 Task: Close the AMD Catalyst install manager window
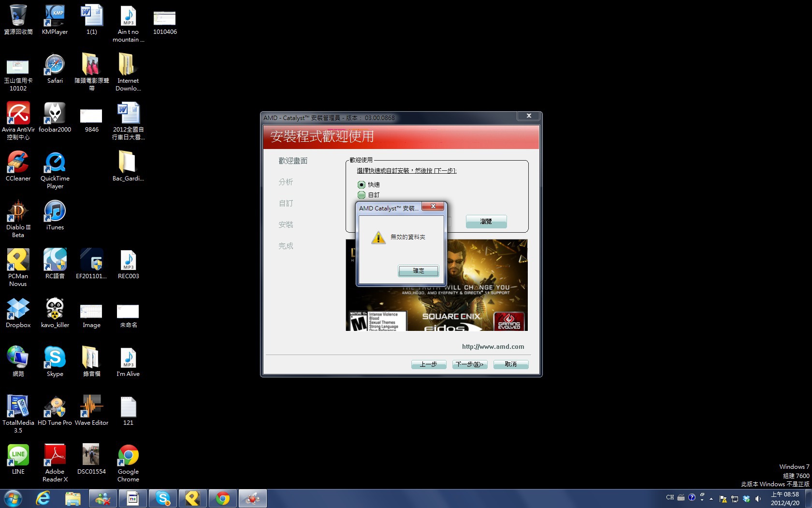click(x=529, y=116)
